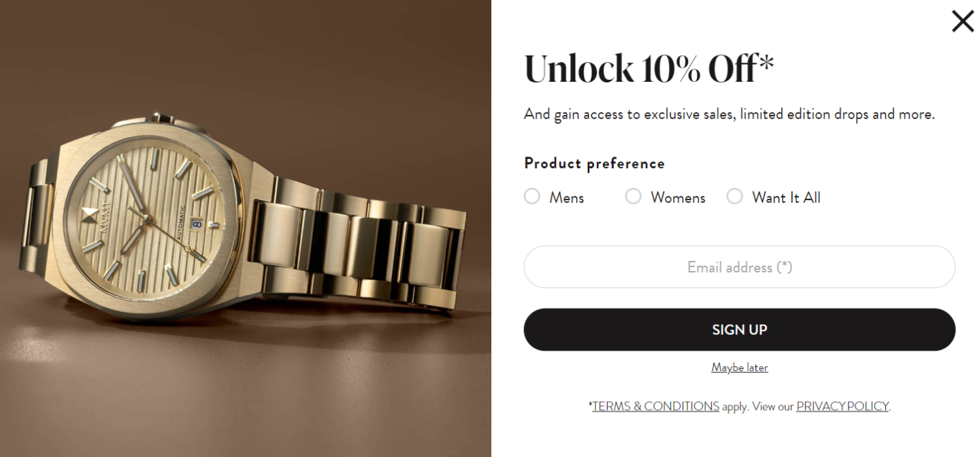
Task: Click the date window on the watch
Action: click(x=197, y=223)
